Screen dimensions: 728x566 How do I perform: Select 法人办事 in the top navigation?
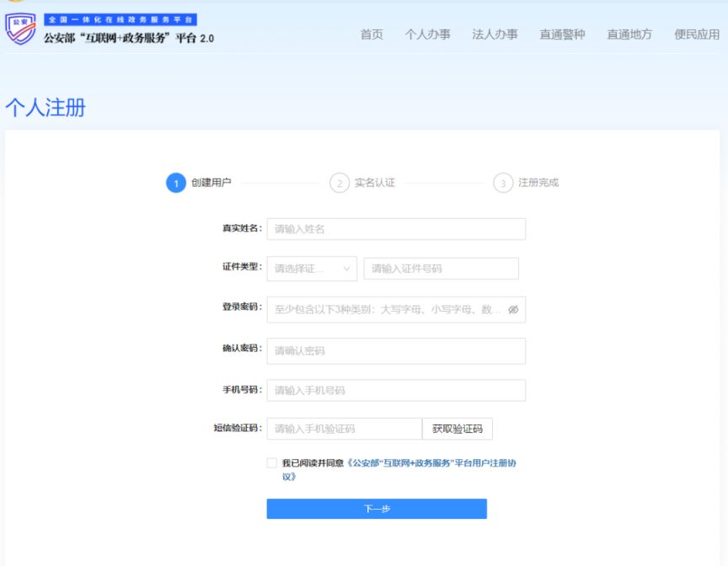495,35
